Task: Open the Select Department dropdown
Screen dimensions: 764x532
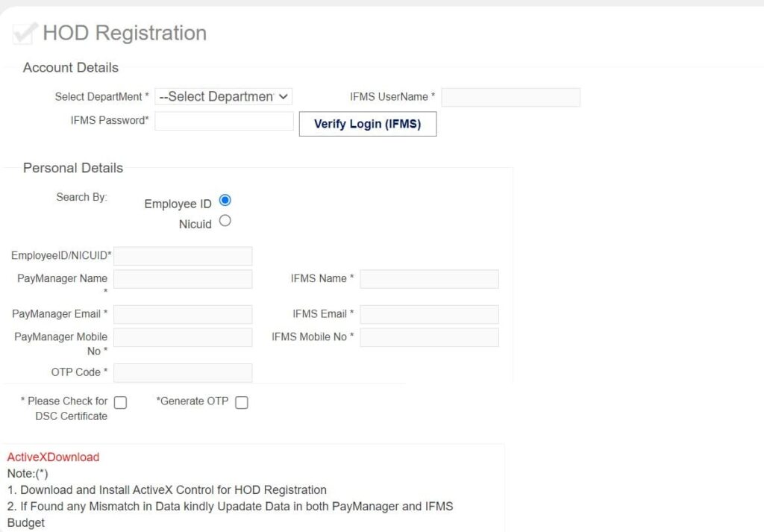Action: click(x=222, y=96)
